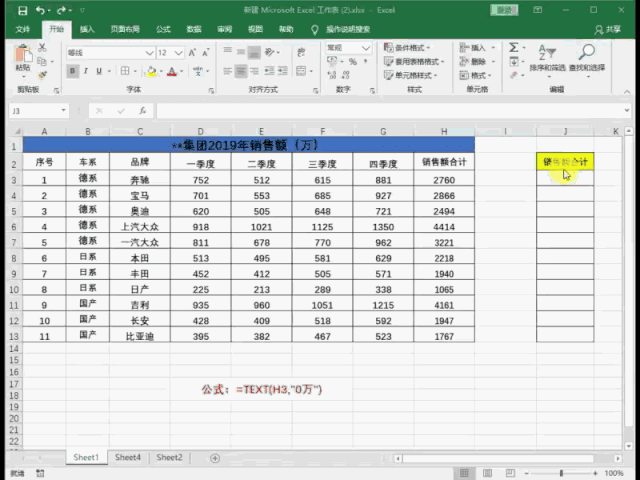Align text to the vertical middle
The height and width of the screenshot is (480, 640).
point(241,52)
